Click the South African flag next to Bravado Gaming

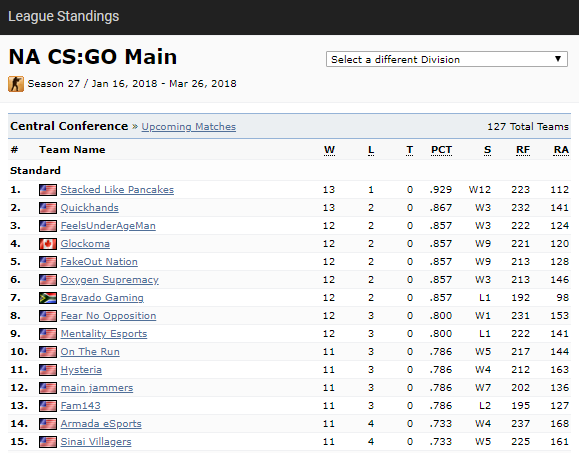(48, 298)
